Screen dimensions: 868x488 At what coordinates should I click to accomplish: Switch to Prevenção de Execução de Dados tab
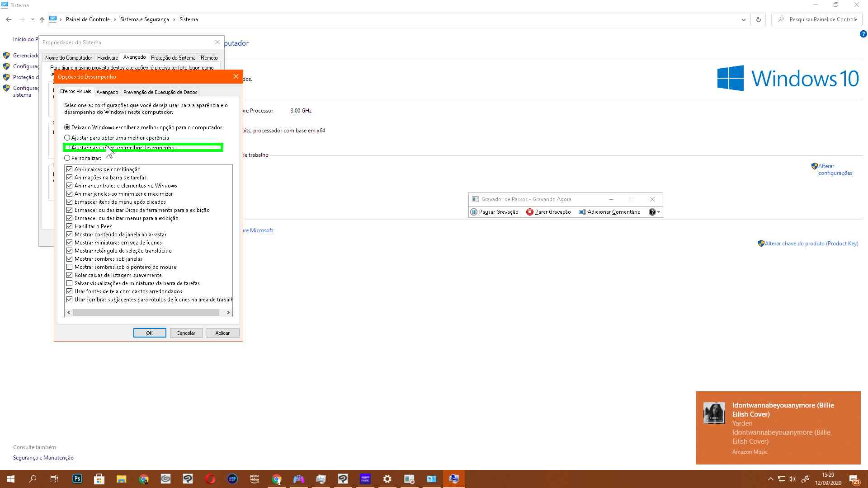tap(160, 92)
